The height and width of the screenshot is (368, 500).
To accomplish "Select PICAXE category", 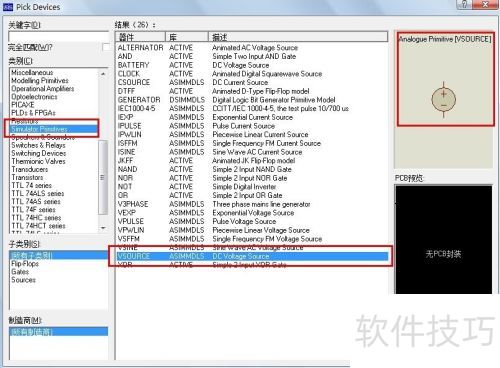I will [23, 105].
